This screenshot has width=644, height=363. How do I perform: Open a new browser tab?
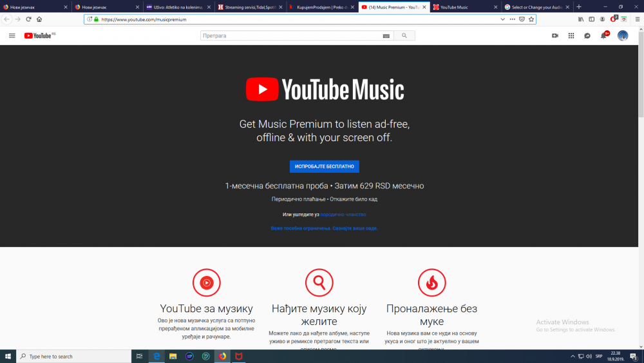point(579,7)
